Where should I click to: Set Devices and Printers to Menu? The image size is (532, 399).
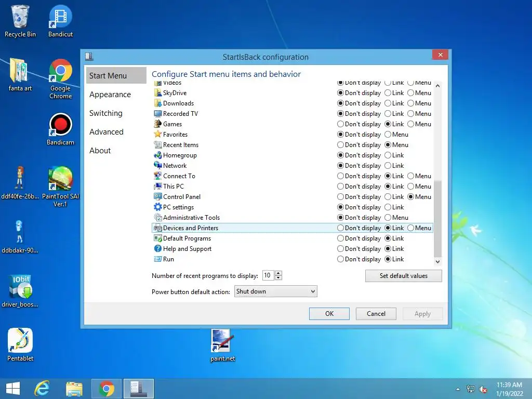tap(410, 228)
